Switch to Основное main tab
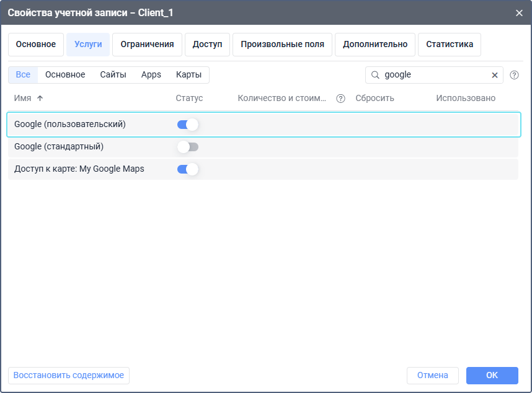The width and height of the screenshot is (532, 393). click(36, 45)
